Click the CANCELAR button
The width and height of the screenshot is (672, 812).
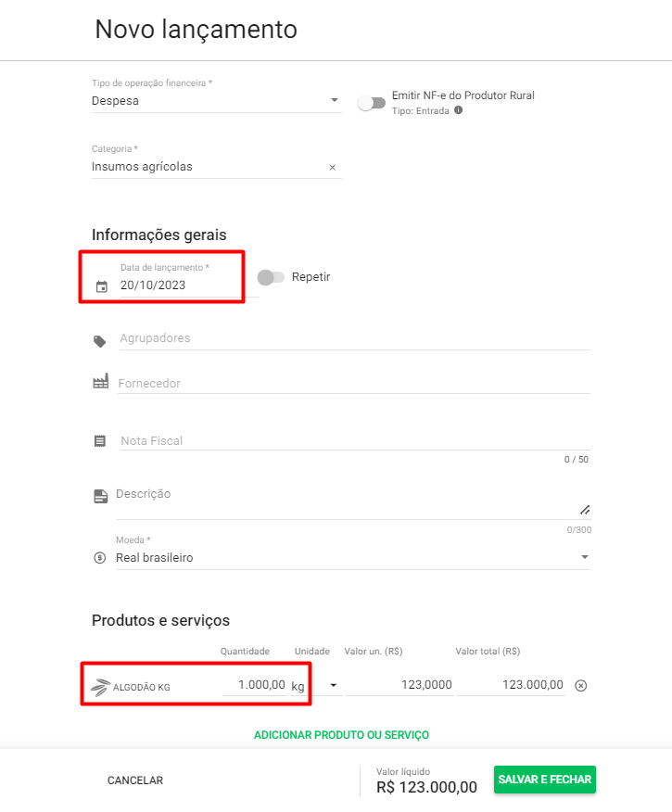tap(135, 780)
